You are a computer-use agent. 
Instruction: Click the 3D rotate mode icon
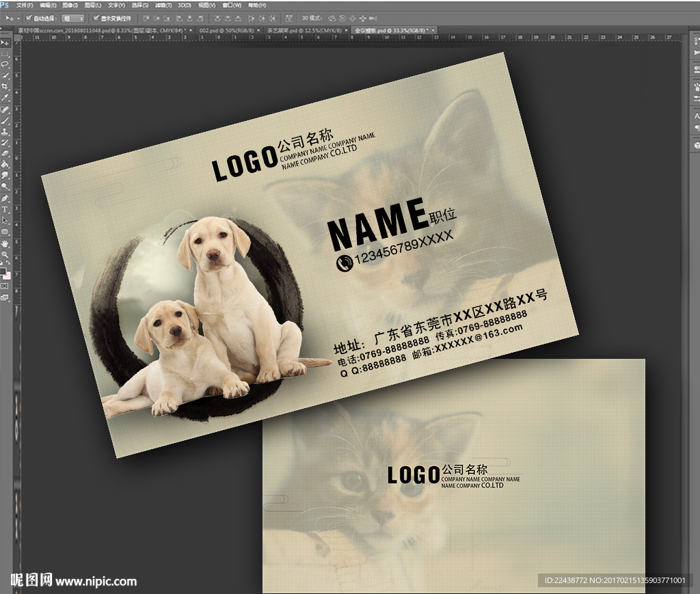tap(332, 18)
